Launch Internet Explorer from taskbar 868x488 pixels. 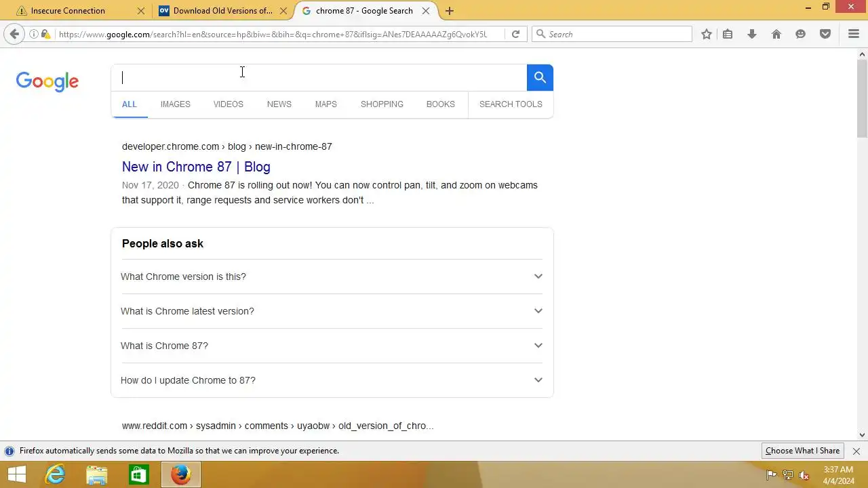[x=55, y=474]
